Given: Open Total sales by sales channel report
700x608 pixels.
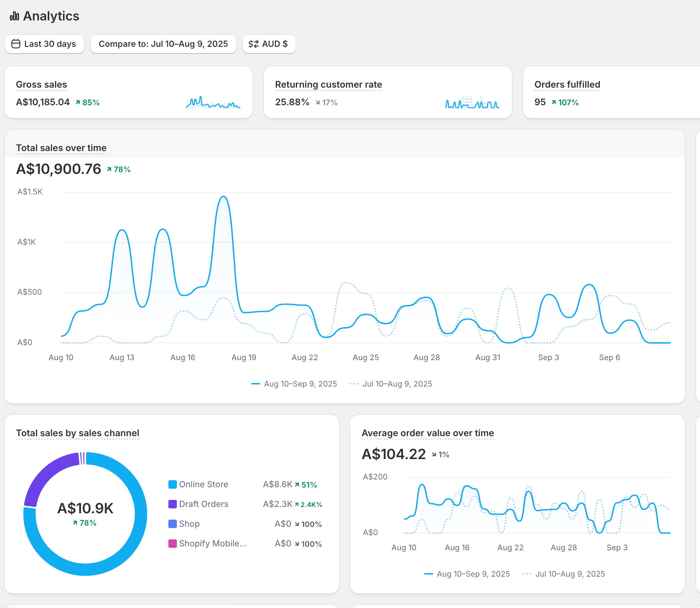Looking at the screenshot, I should point(78,433).
